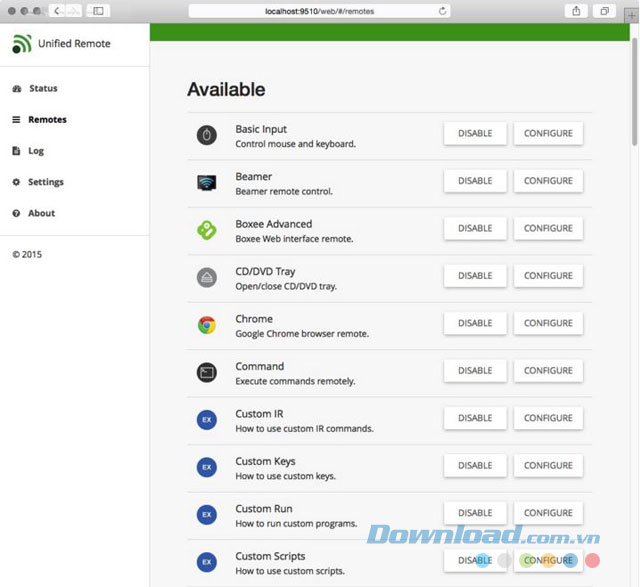Click the Beamer remote icon
The height and width of the screenshot is (587, 640).
pyautogui.click(x=207, y=182)
